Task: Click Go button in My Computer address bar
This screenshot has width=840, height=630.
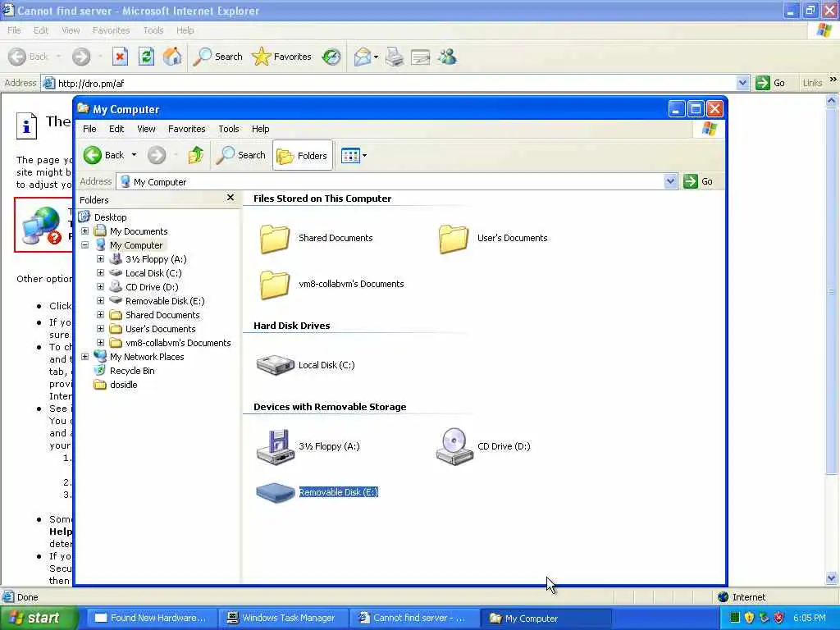Action: [x=699, y=181]
